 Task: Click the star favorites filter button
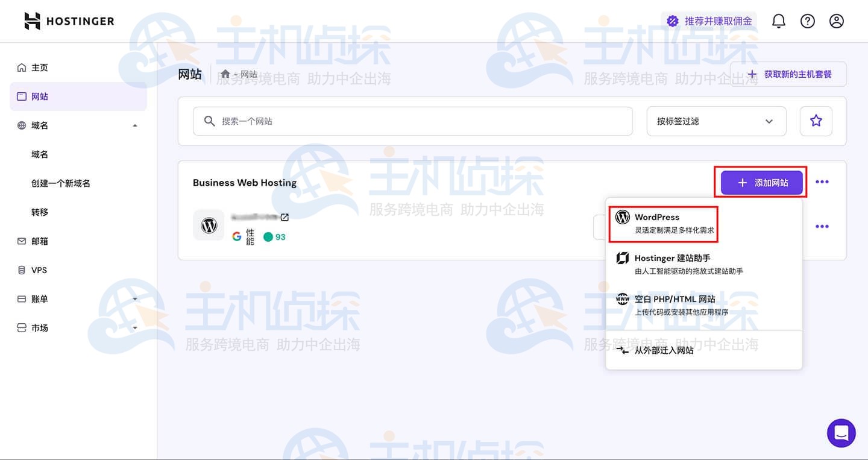pos(816,121)
